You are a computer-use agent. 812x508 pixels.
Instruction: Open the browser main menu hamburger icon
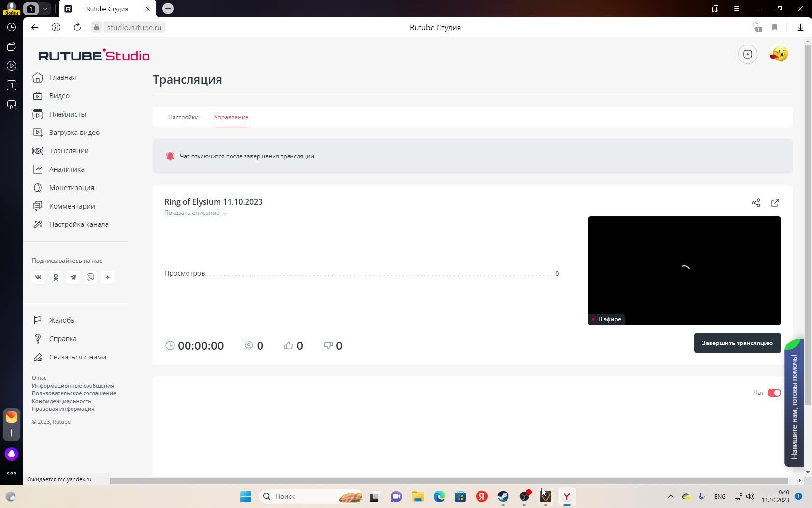coord(736,9)
